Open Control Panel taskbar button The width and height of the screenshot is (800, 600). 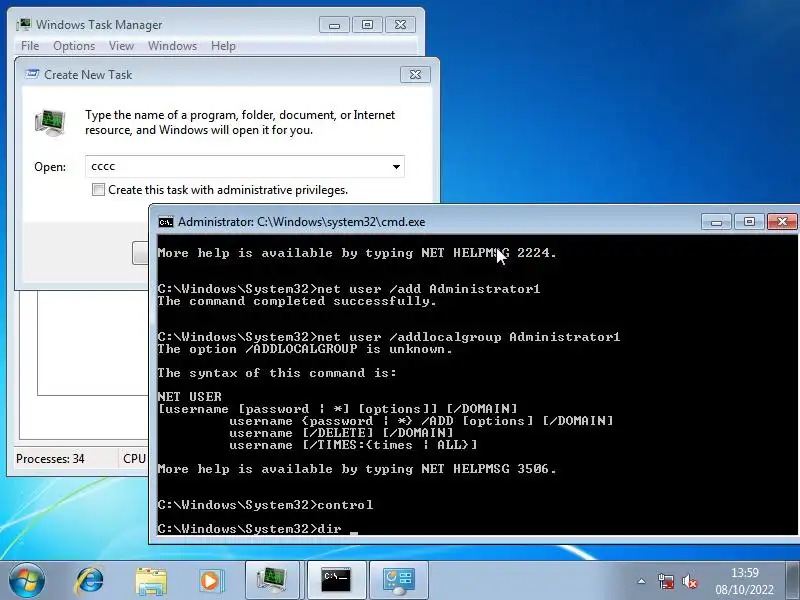tap(399, 580)
